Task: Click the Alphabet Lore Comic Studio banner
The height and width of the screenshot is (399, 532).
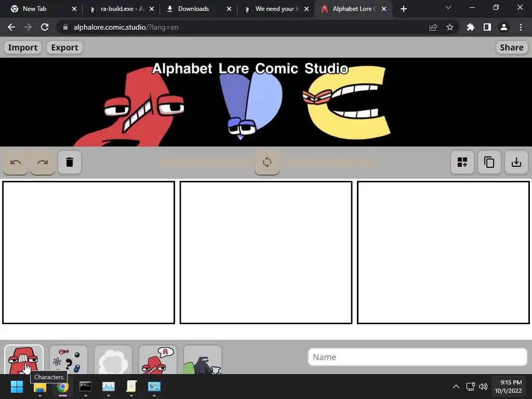Action: [266, 102]
